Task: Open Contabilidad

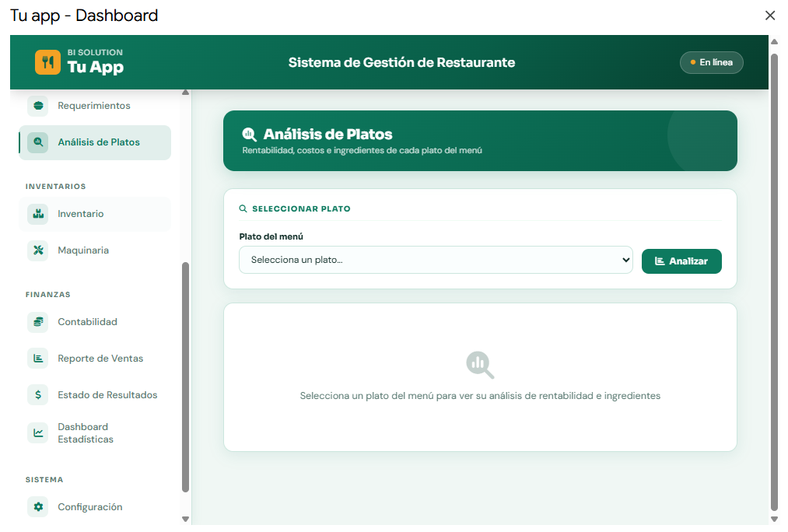Action: [x=95, y=322]
